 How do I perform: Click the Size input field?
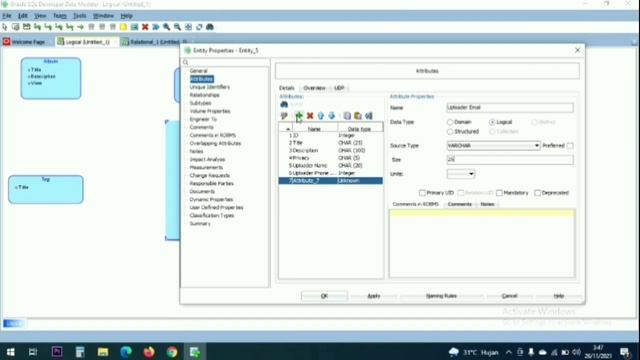tap(510, 160)
